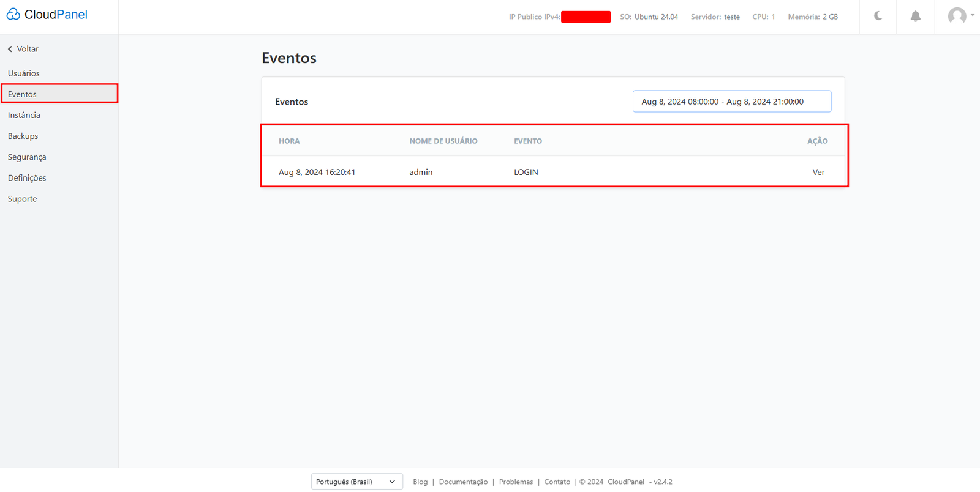The width and height of the screenshot is (980, 492).
Task: Select Eventos in the sidebar
Action: click(x=23, y=94)
